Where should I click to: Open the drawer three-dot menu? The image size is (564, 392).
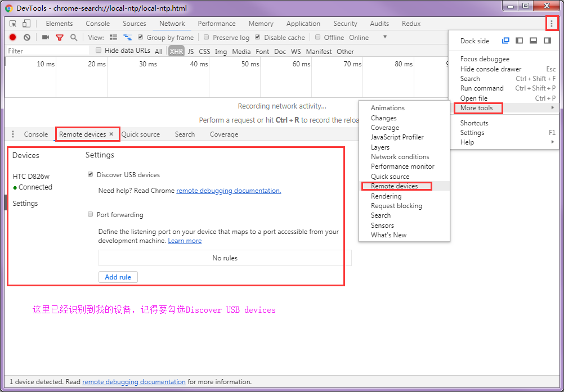tap(13, 134)
